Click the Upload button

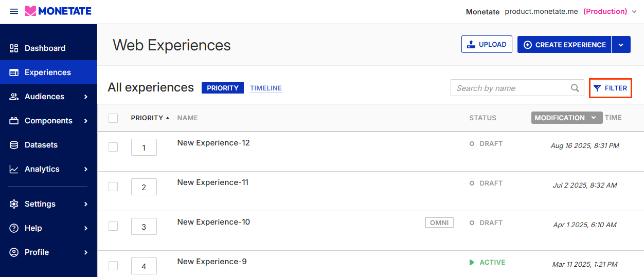[x=487, y=45]
